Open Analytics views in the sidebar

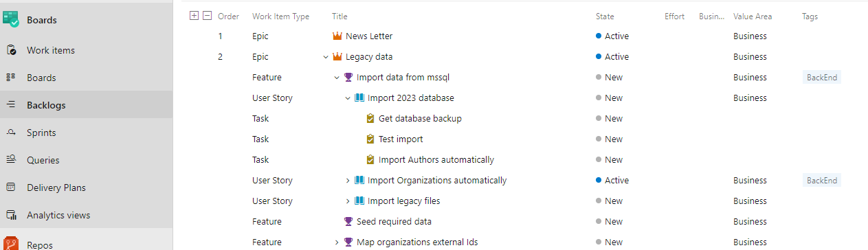[x=58, y=215]
